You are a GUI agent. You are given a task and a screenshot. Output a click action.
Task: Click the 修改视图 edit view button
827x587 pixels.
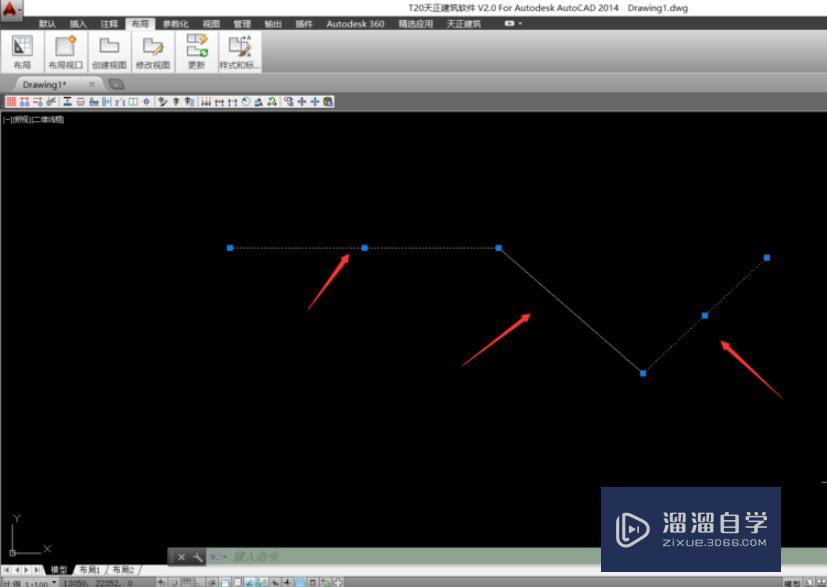[x=153, y=52]
